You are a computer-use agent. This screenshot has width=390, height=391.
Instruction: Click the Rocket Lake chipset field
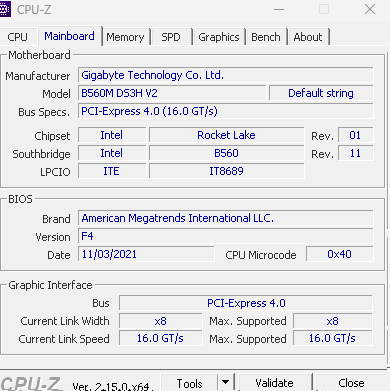coord(226,135)
